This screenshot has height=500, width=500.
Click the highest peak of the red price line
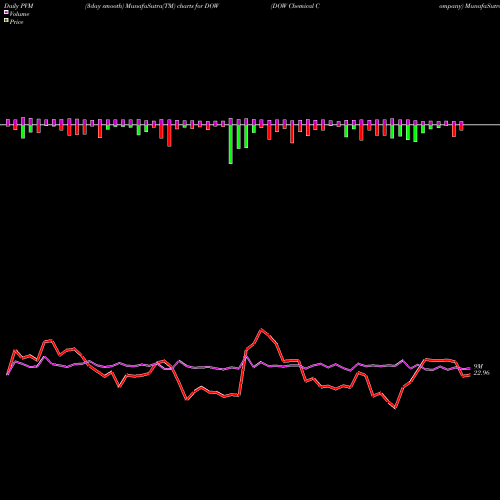point(262,330)
